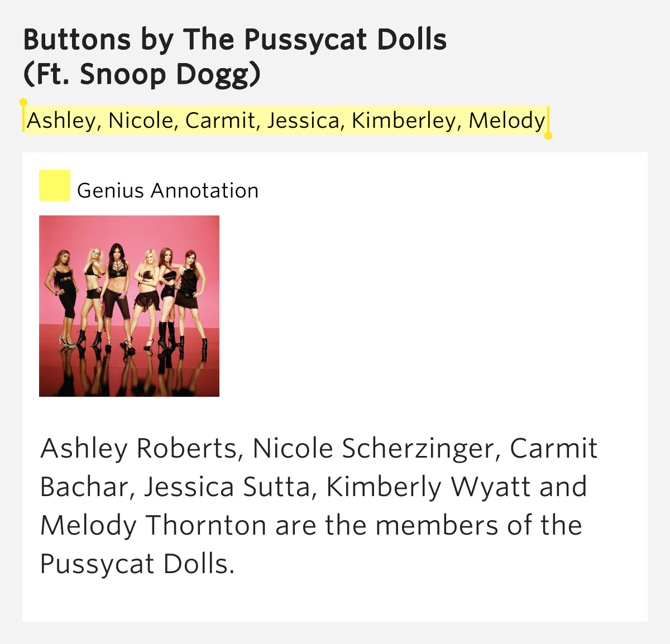Click "Nicole Scherzinger" in the annotation text

(x=374, y=449)
